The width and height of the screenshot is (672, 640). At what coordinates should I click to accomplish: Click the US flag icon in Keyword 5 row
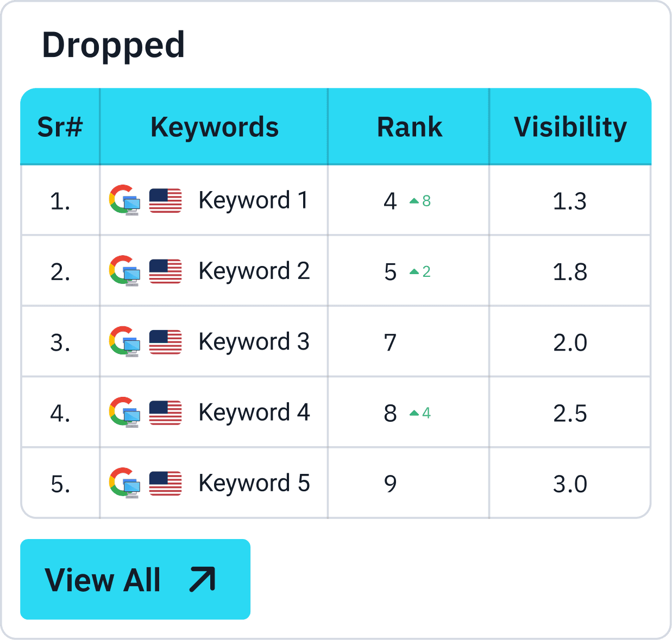tap(165, 483)
